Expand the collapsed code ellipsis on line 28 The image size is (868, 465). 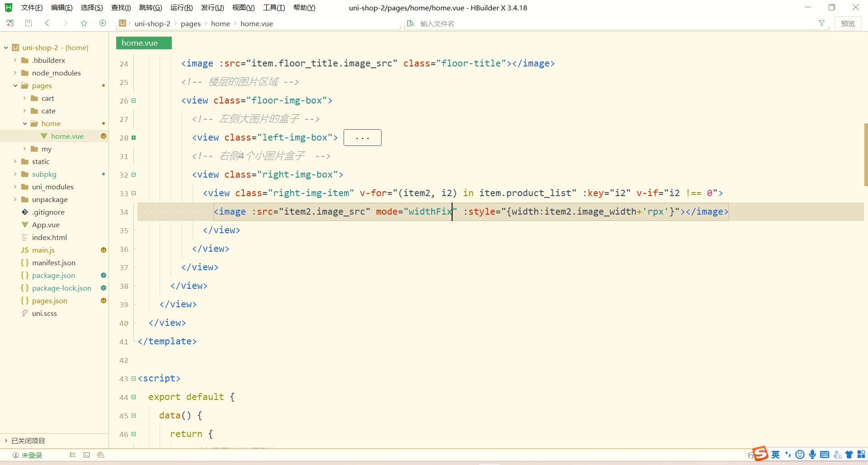point(362,137)
